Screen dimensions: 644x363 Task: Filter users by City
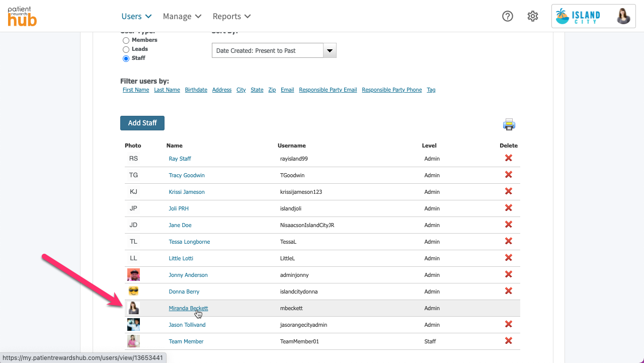point(241,90)
